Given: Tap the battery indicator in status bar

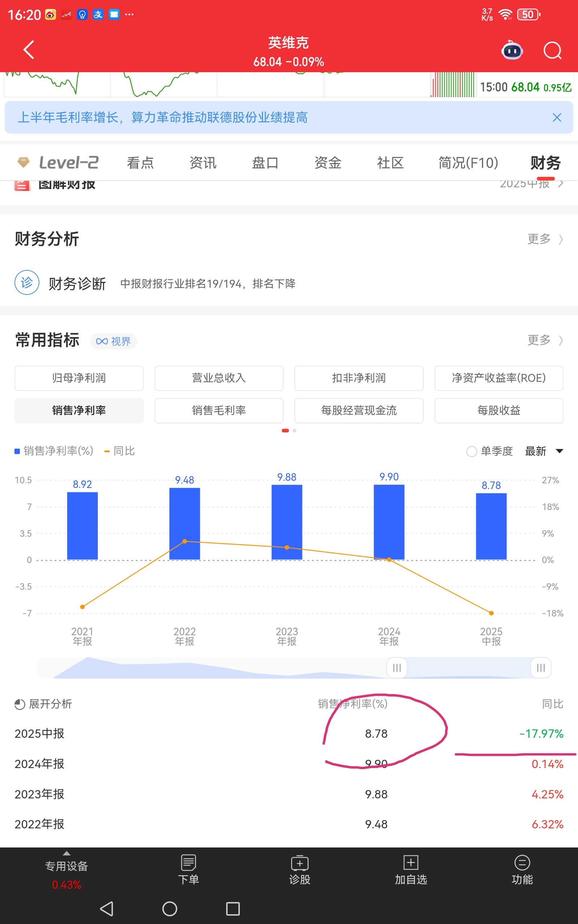Looking at the screenshot, I should click(x=529, y=14).
